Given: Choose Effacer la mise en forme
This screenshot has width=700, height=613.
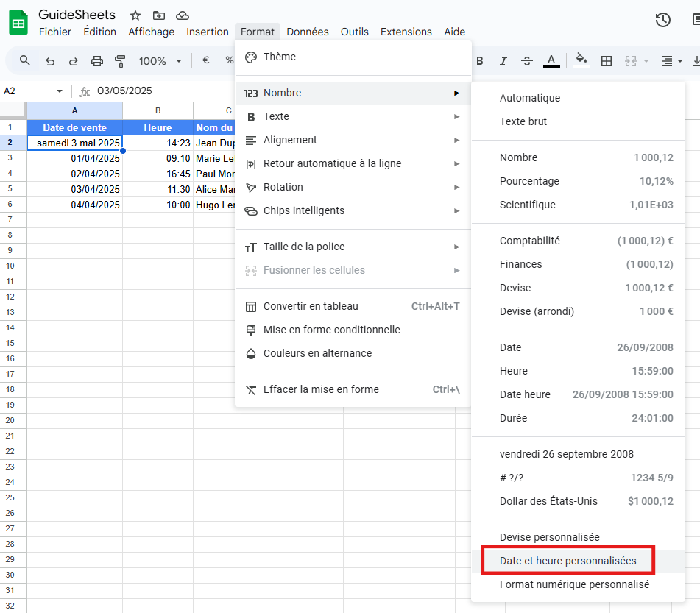Looking at the screenshot, I should 353,390.
